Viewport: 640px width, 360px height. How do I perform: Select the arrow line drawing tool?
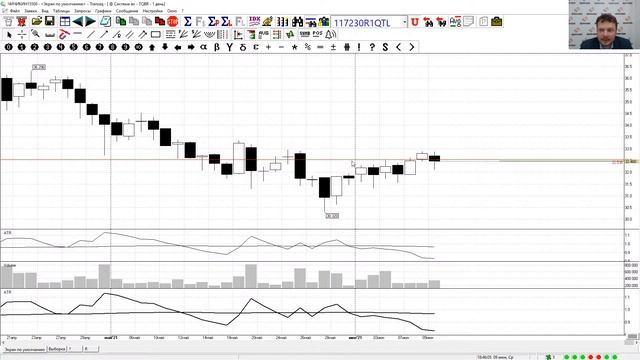click(104, 35)
